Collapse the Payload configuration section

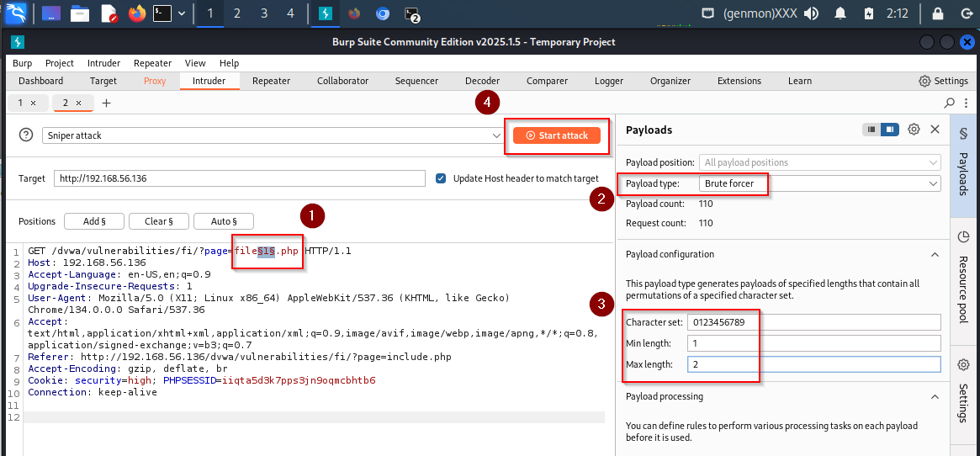(935, 255)
